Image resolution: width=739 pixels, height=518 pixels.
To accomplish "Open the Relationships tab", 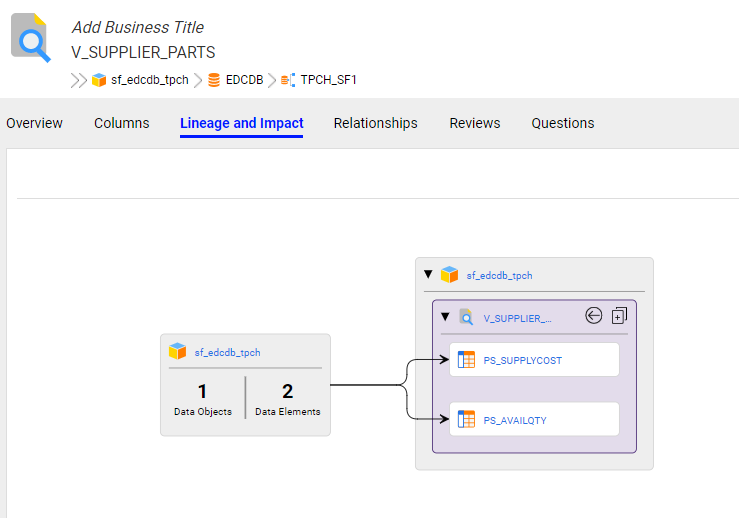I will click(x=376, y=123).
